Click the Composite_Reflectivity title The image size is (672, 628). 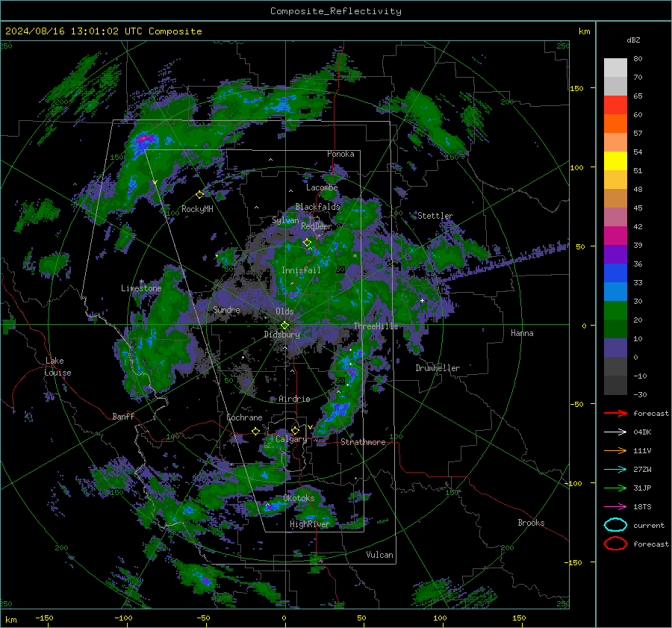[336, 11]
